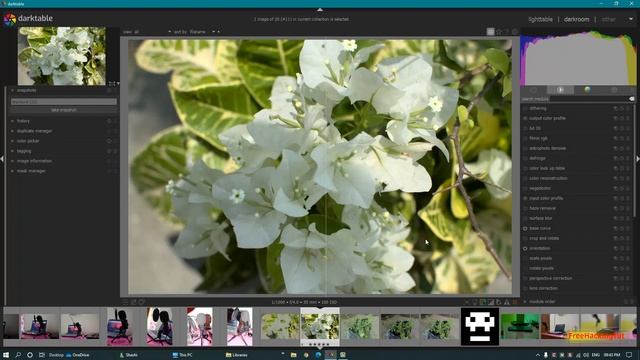This screenshot has height=360, width=640.
Task: Open the color reconstruction module
Action: pyautogui.click(x=548, y=178)
